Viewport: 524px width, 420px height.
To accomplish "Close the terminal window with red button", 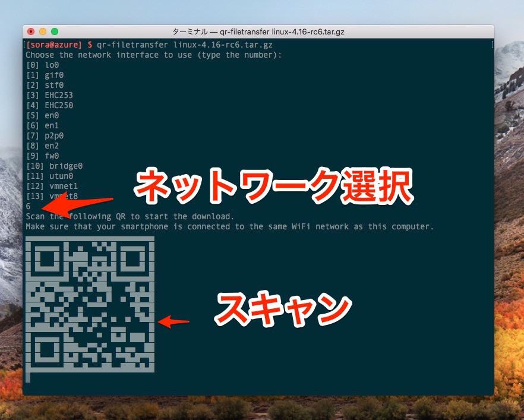I will tap(31, 31).
